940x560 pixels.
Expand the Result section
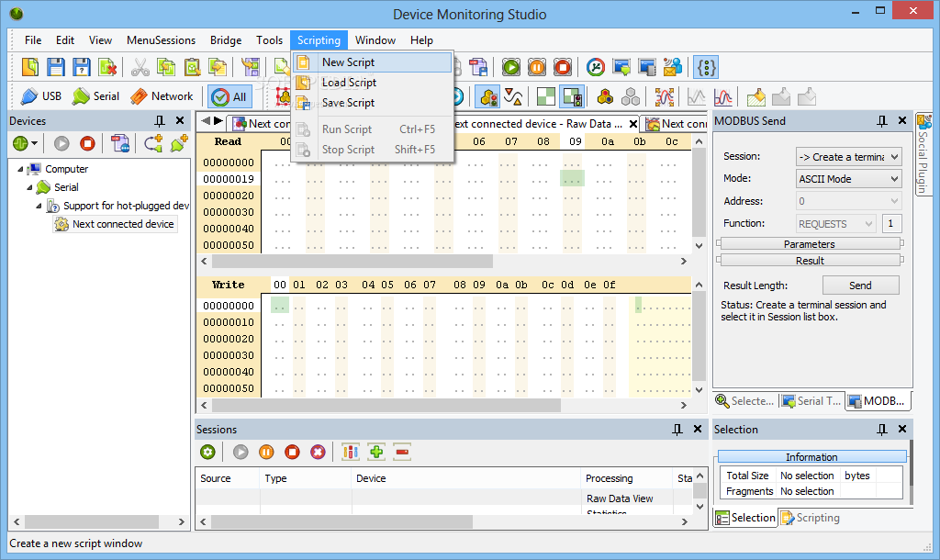810,260
